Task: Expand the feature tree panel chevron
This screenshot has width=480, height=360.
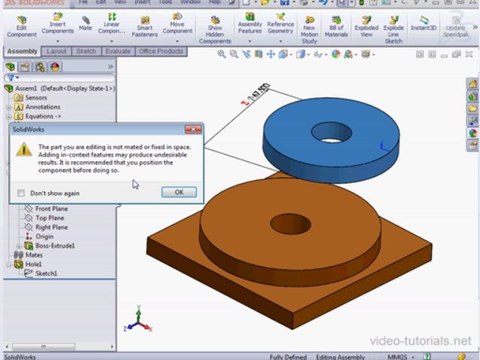Action: pyautogui.click(x=111, y=67)
